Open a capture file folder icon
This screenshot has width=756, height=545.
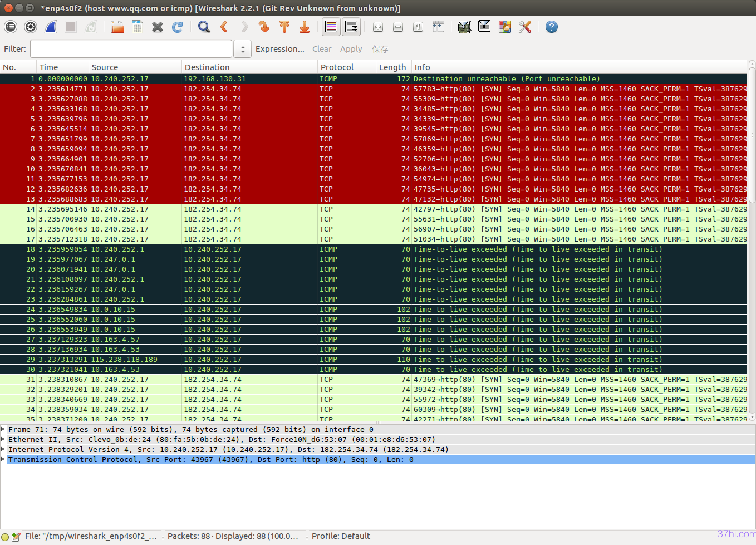click(x=117, y=27)
